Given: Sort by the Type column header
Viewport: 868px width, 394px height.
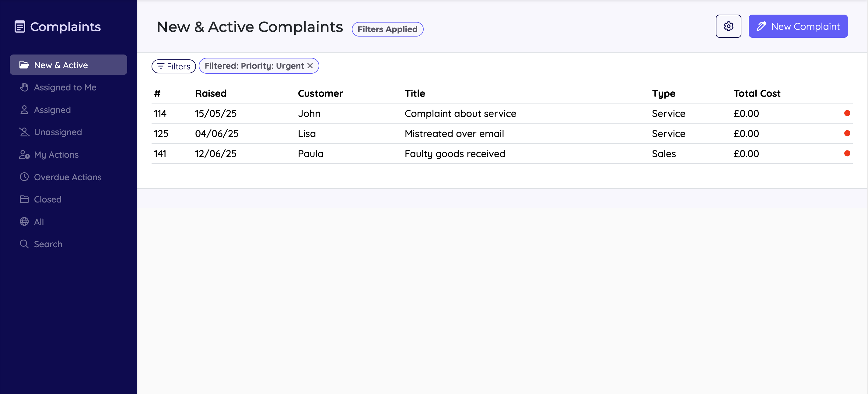Looking at the screenshot, I should (x=663, y=93).
